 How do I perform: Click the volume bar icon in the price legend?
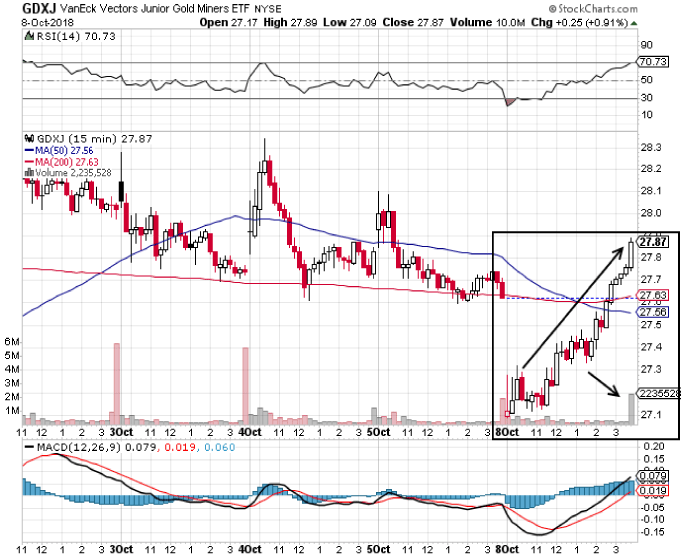[x=28, y=171]
